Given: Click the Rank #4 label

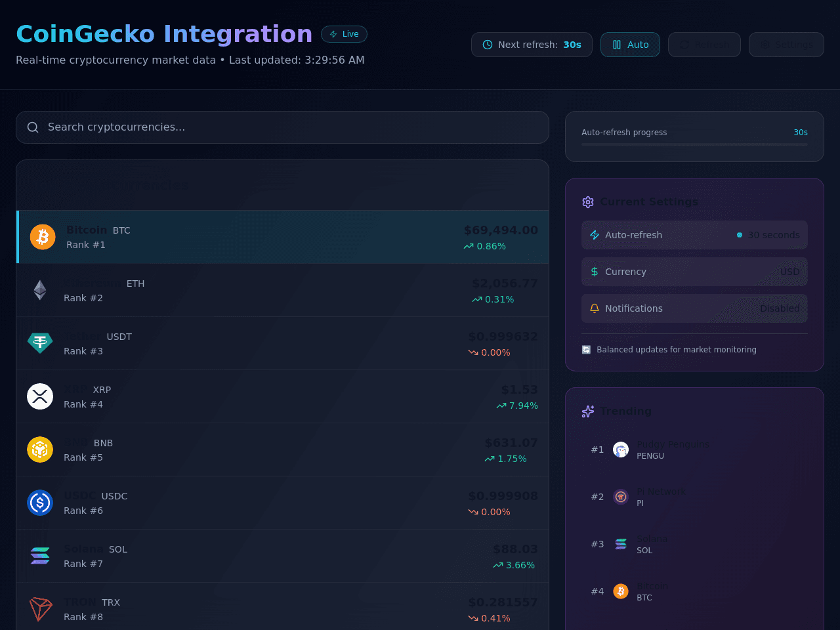Looking at the screenshot, I should click(83, 404).
